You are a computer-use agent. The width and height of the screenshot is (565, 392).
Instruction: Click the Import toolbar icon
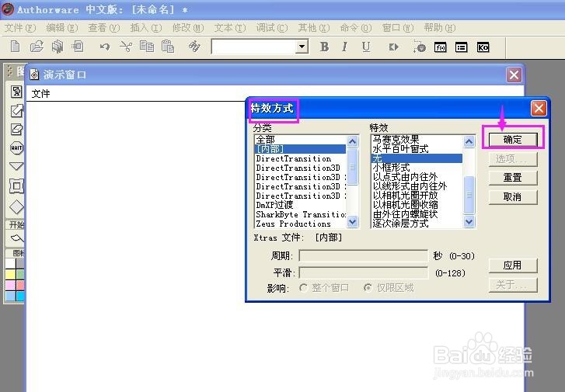pos(78,47)
